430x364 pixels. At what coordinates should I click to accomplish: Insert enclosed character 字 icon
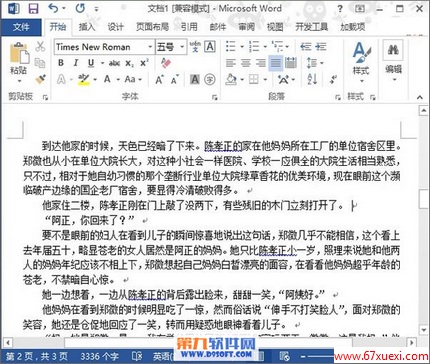[210, 79]
